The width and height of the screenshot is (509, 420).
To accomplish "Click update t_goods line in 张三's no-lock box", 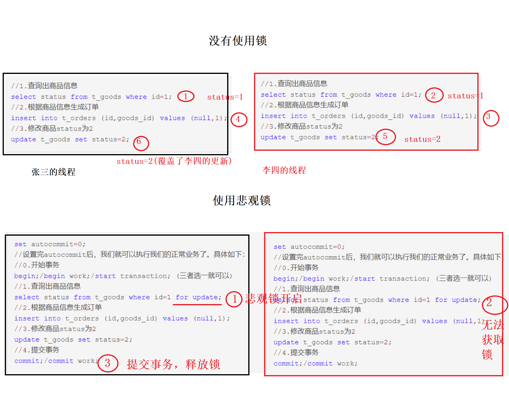I will [x=70, y=139].
